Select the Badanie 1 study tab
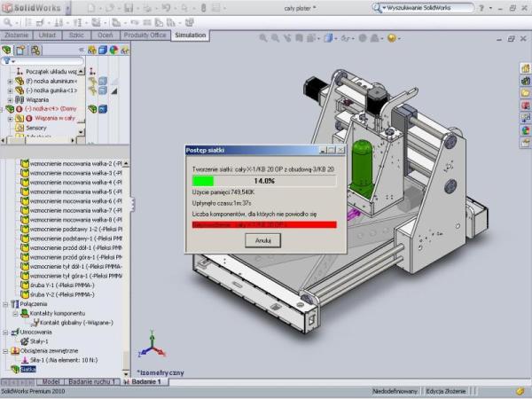 (145, 381)
